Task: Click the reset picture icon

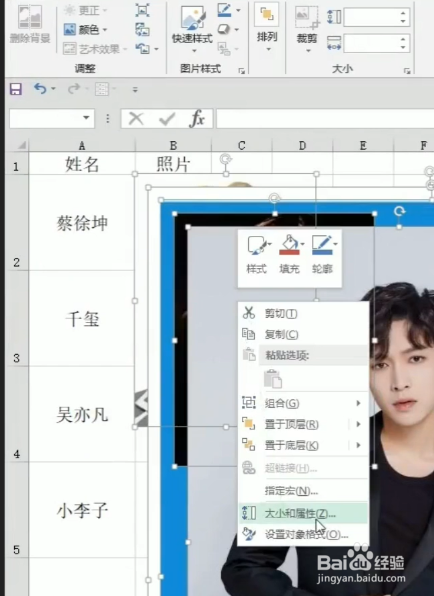Action: [143, 49]
